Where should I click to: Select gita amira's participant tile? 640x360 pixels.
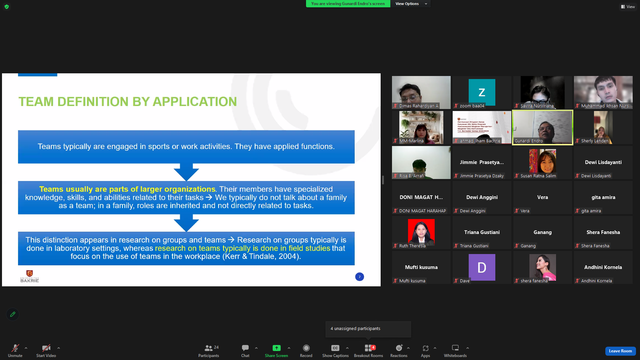point(603,197)
